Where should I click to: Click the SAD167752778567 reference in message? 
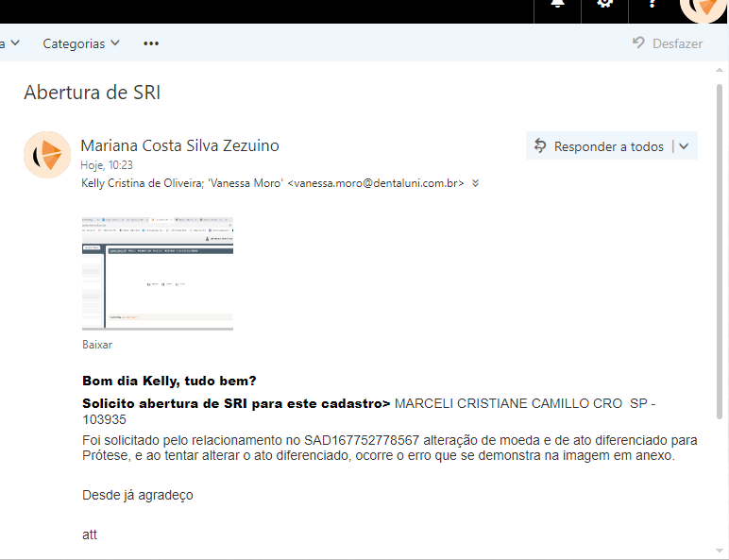coord(362,440)
